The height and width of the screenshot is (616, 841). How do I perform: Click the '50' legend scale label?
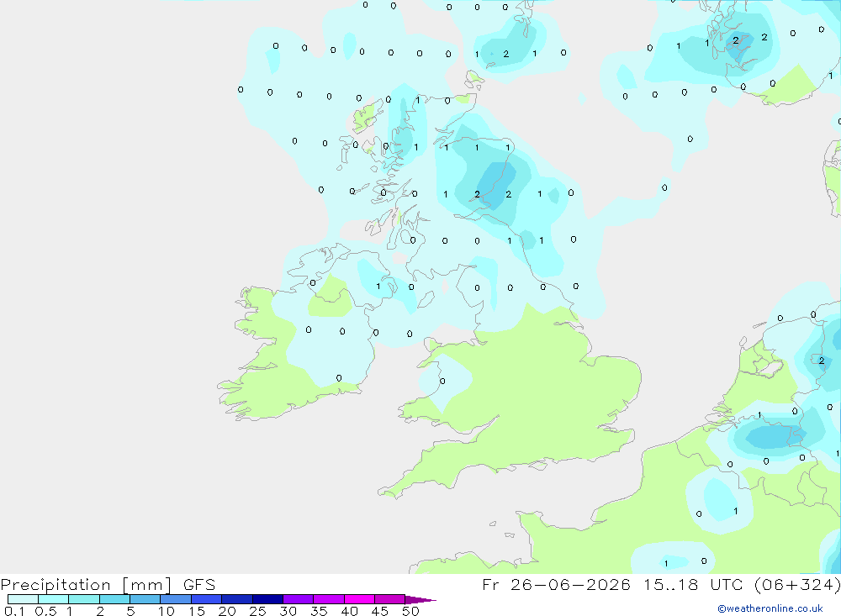(x=410, y=611)
